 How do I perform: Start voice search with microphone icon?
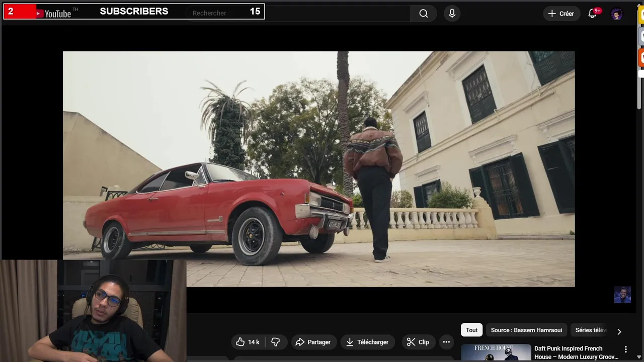point(452,14)
